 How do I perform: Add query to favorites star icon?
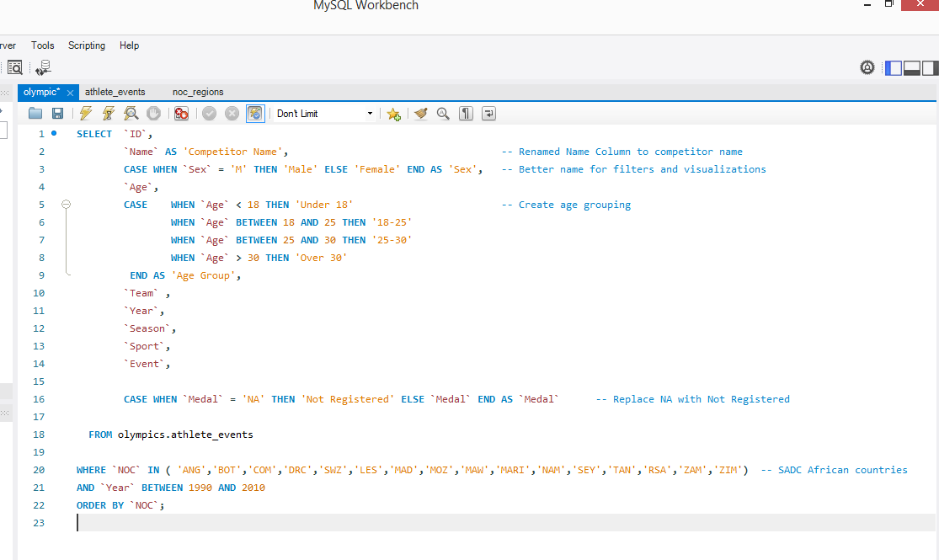393,114
